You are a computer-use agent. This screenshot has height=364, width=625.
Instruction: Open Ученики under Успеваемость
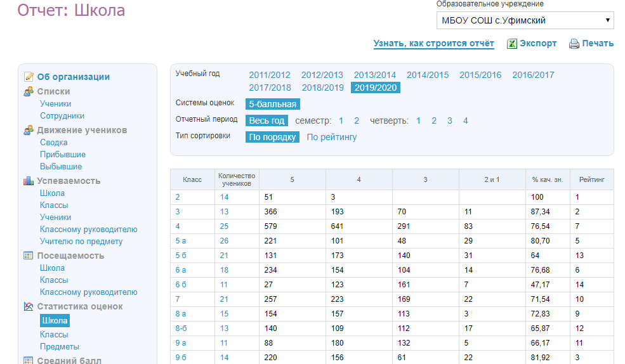(x=55, y=217)
